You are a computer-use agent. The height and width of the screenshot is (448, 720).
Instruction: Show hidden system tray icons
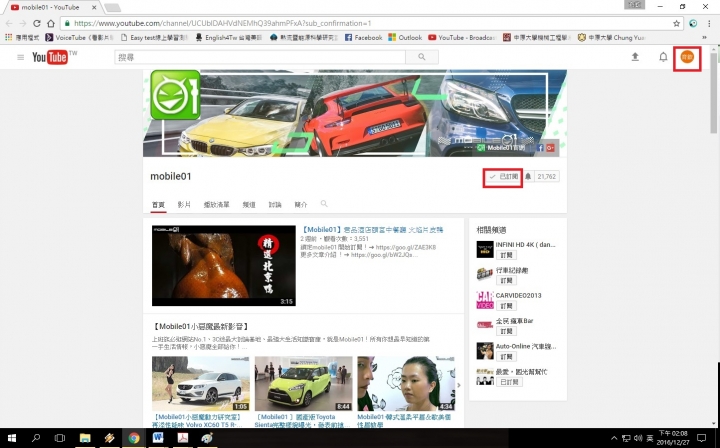pyautogui.click(x=614, y=438)
